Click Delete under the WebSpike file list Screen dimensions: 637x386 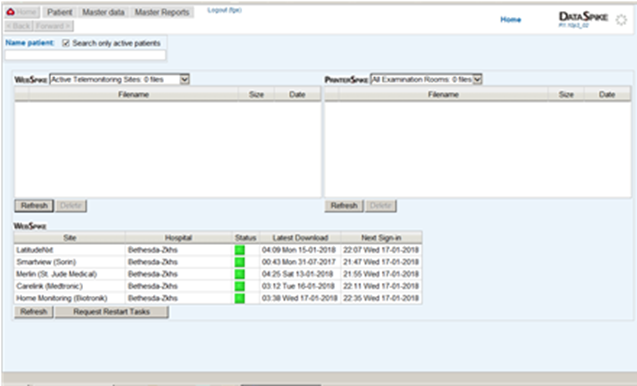coord(71,206)
